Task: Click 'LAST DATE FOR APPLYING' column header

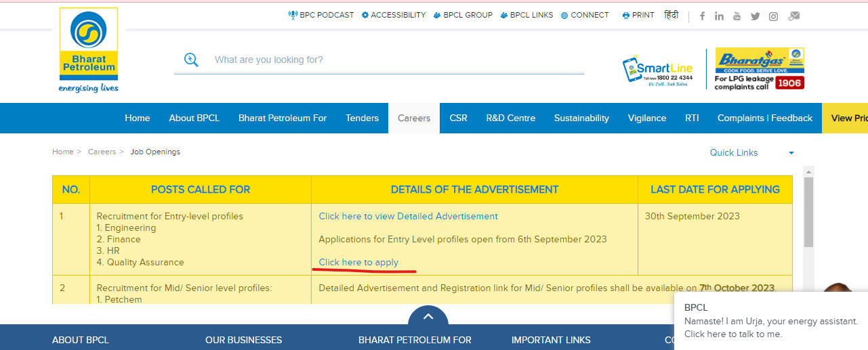Action: (715, 190)
